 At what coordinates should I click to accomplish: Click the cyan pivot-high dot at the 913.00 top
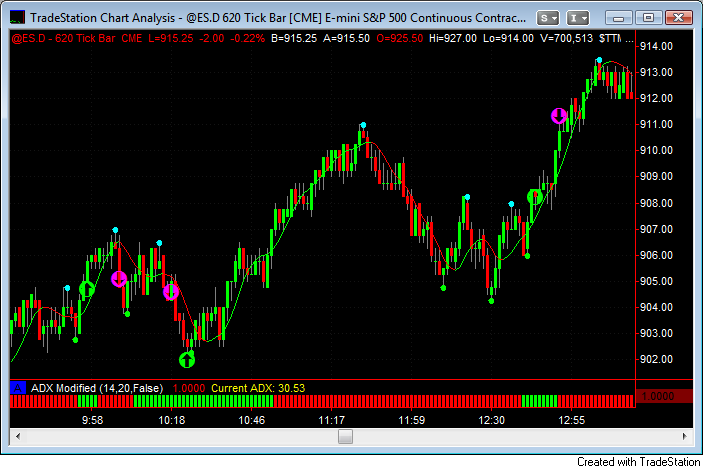[599, 60]
